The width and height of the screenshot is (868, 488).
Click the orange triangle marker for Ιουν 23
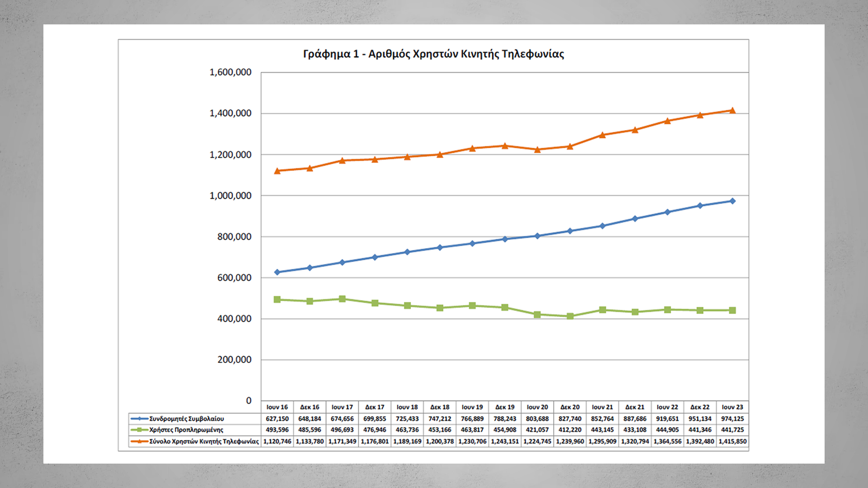(x=732, y=110)
